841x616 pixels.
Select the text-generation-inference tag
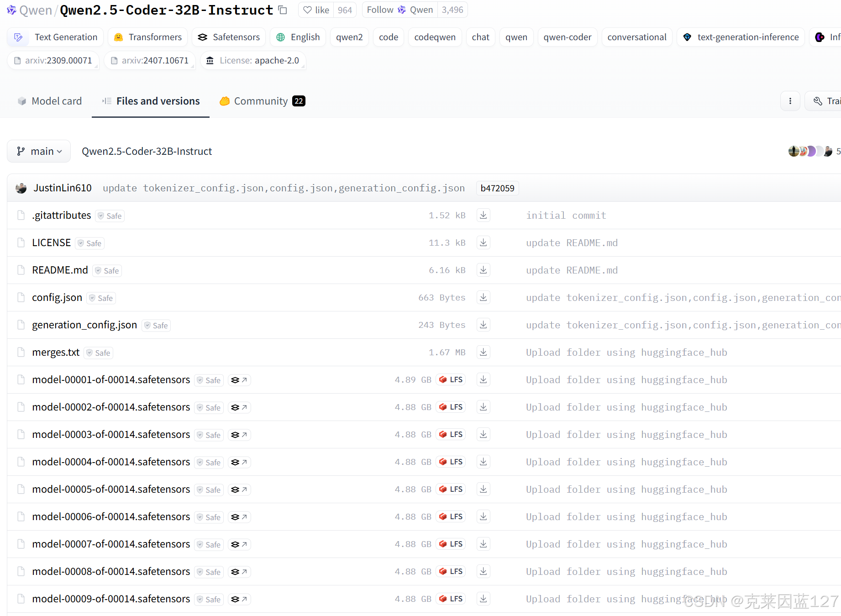pos(741,37)
